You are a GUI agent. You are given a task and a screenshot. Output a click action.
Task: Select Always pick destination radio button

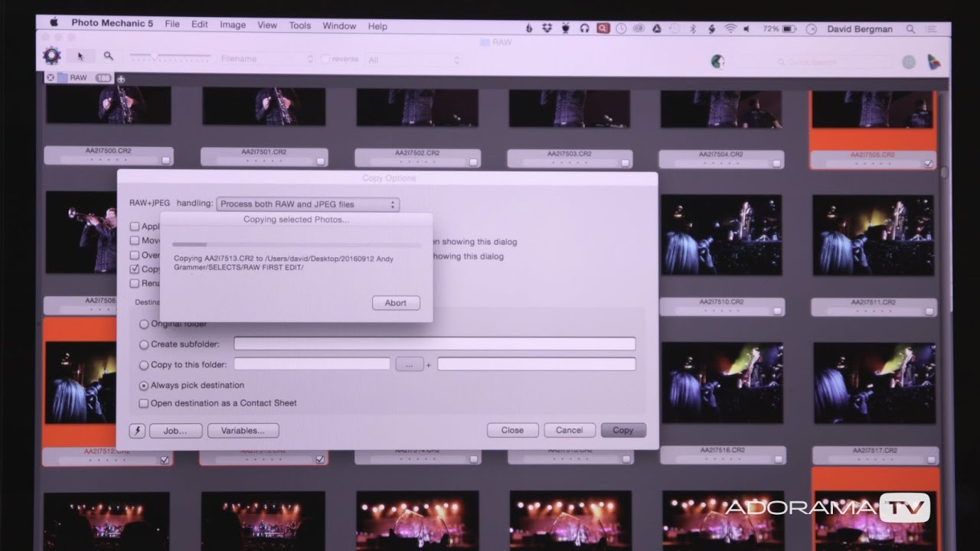[144, 386]
